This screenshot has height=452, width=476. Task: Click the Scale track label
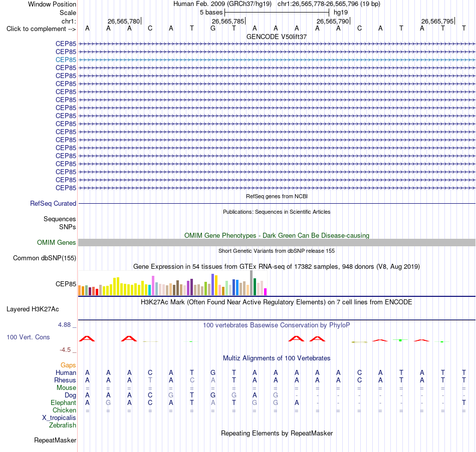tap(68, 13)
